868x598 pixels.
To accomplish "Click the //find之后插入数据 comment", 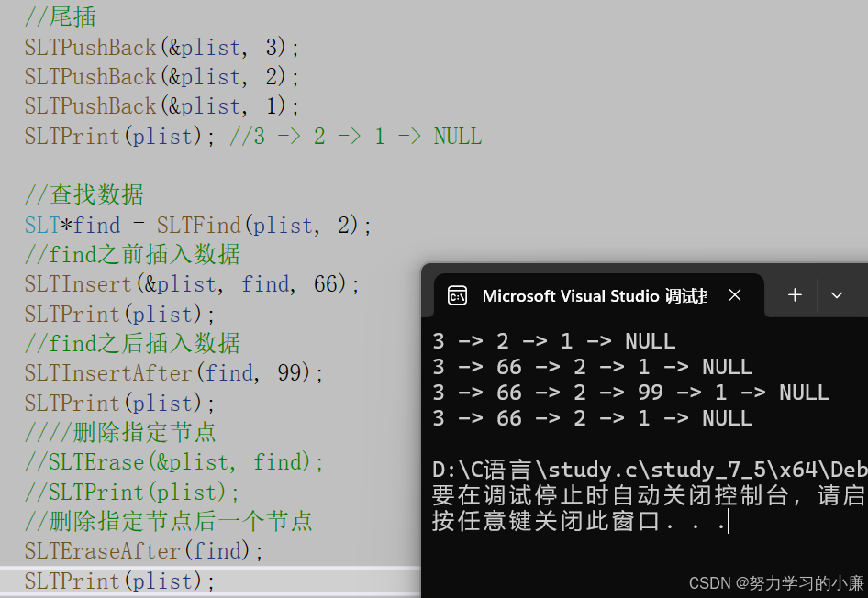I will point(132,344).
